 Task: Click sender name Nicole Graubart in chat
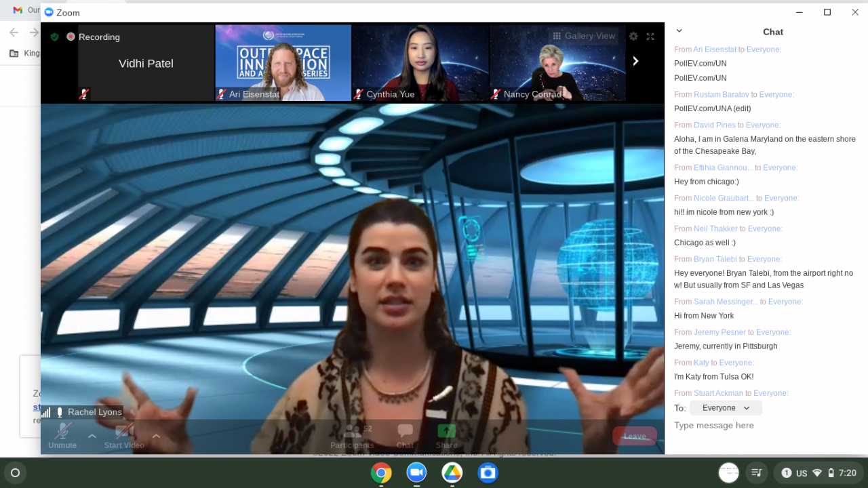(724, 199)
